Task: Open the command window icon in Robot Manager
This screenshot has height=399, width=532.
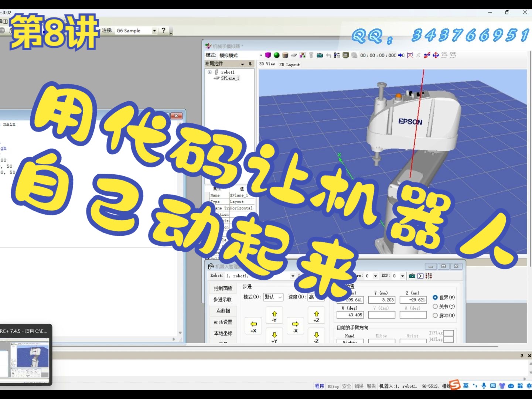Action: (x=420, y=276)
